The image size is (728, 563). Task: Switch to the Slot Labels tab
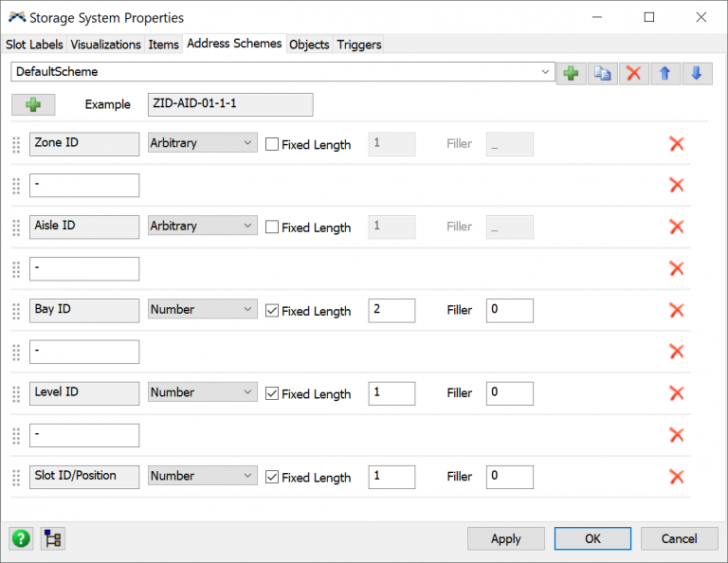coord(33,45)
